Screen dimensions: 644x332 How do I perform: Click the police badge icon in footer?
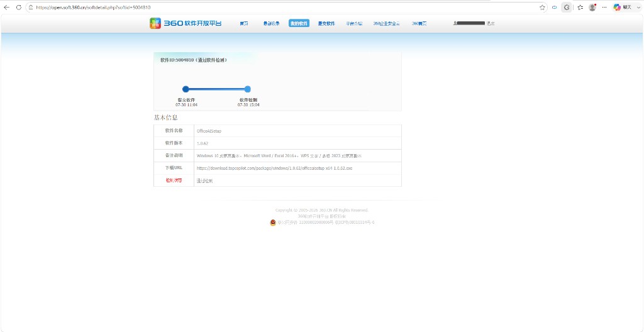273,223
